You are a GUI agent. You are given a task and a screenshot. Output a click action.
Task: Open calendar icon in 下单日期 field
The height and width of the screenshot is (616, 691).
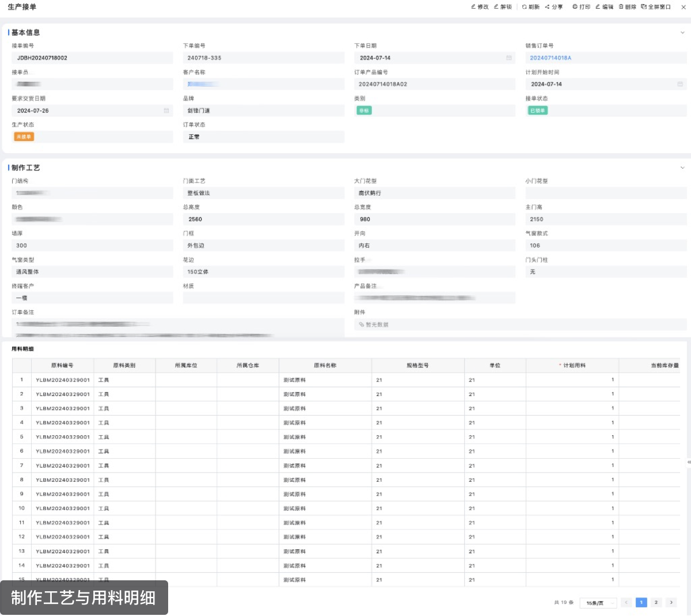[x=508, y=58]
